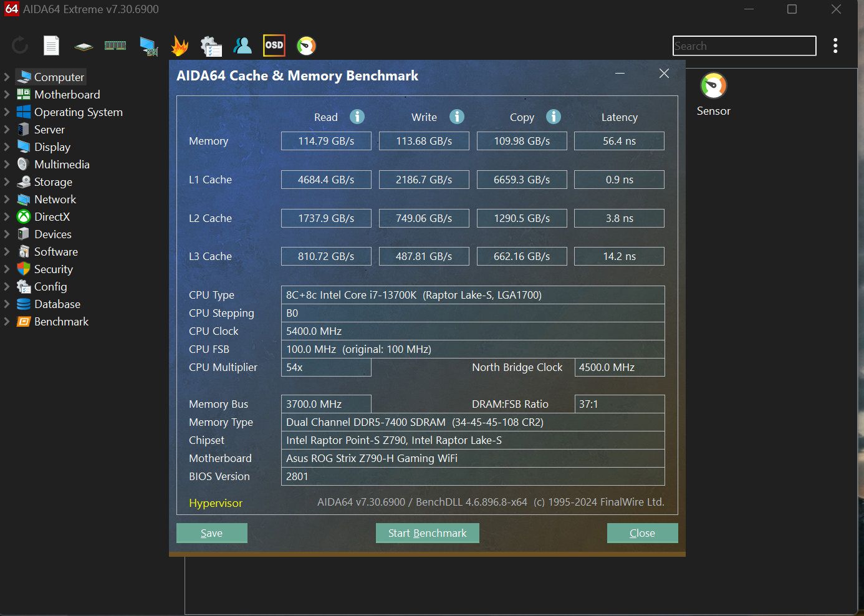Click the Read info icon
The height and width of the screenshot is (616, 864).
click(357, 117)
